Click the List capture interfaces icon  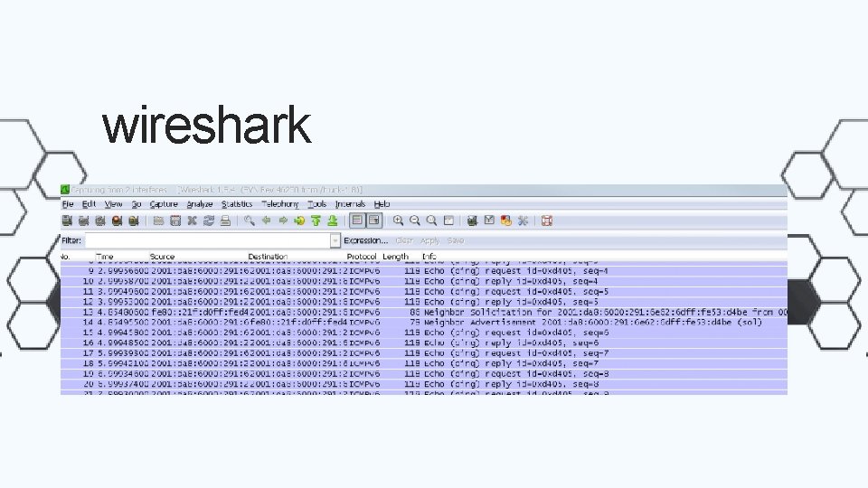(x=67, y=221)
